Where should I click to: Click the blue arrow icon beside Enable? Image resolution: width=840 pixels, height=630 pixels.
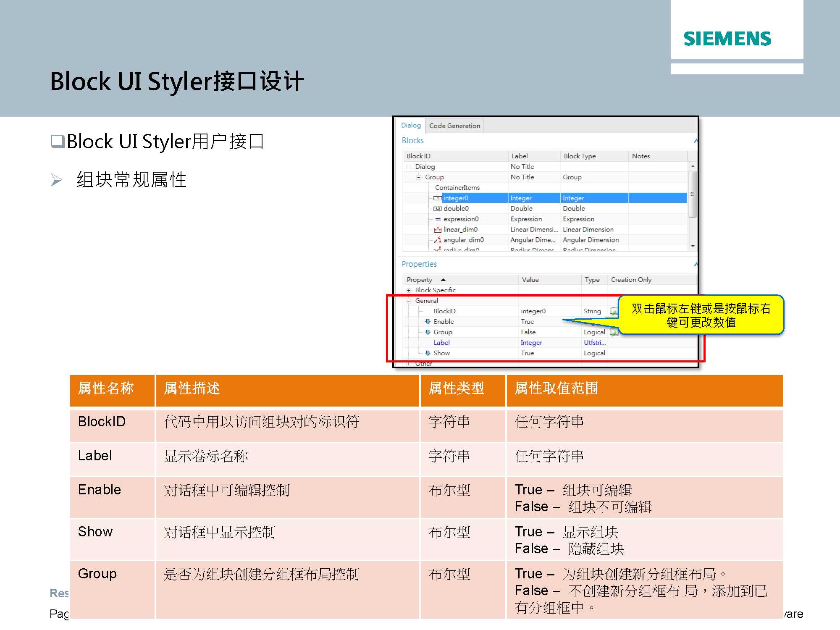click(x=428, y=321)
